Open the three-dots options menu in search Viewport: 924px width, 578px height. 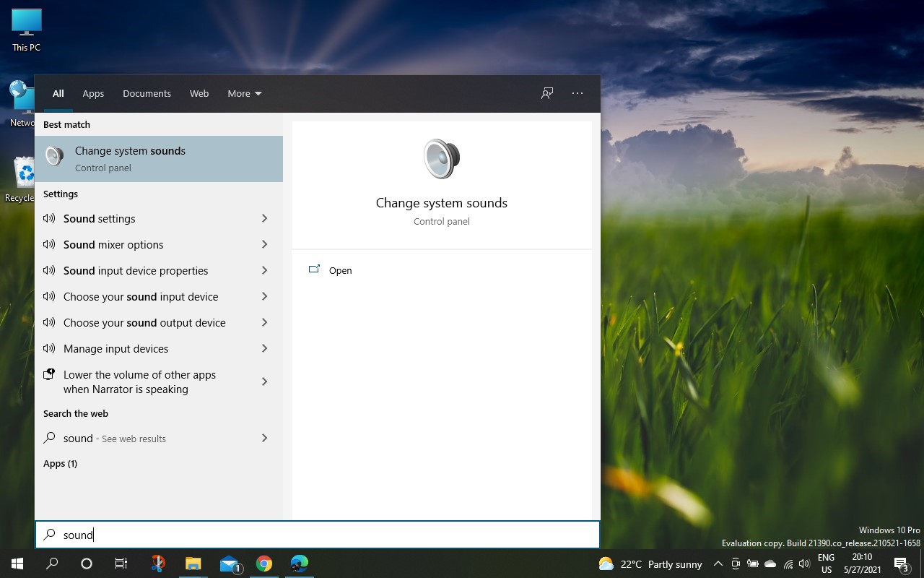click(x=577, y=93)
